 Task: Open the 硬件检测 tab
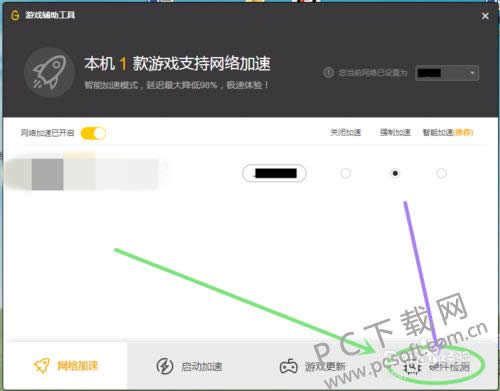point(436,367)
